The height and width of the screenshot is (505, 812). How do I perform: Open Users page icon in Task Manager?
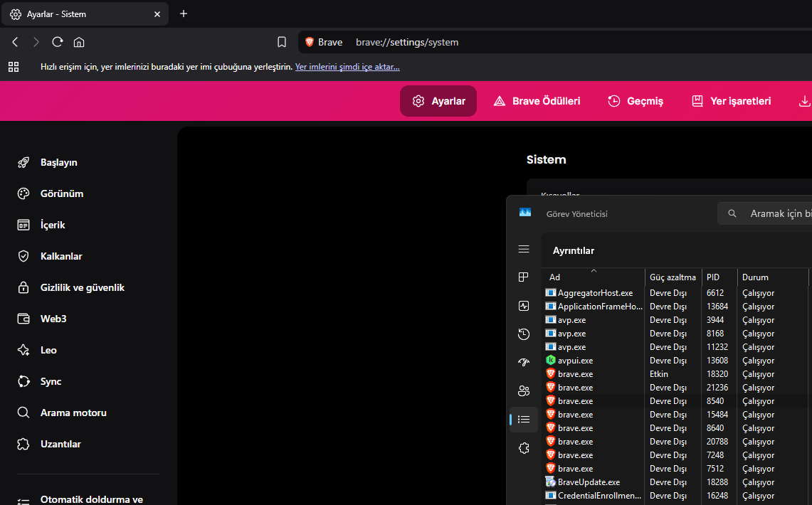tap(524, 390)
